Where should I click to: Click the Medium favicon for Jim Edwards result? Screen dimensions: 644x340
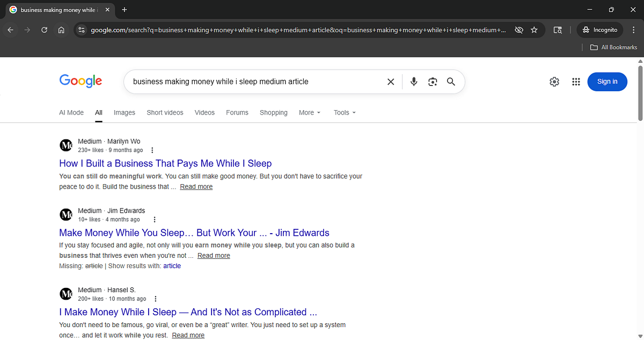[65, 215]
